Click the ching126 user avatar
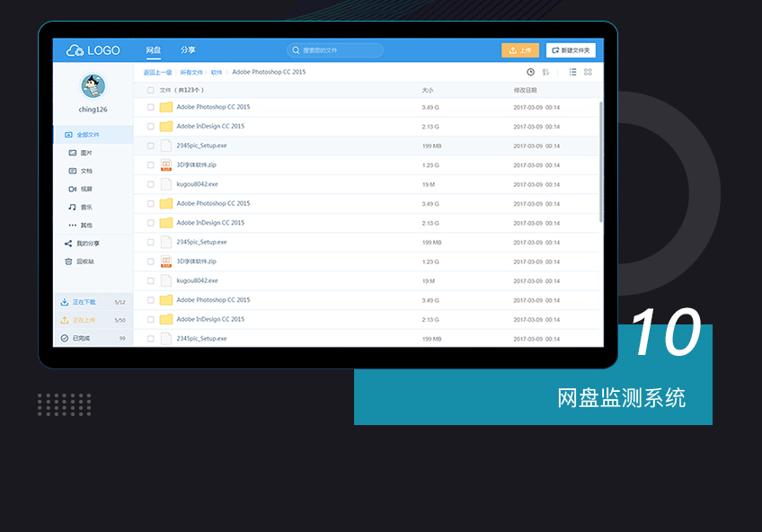762x532 pixels. coord(93,86)
